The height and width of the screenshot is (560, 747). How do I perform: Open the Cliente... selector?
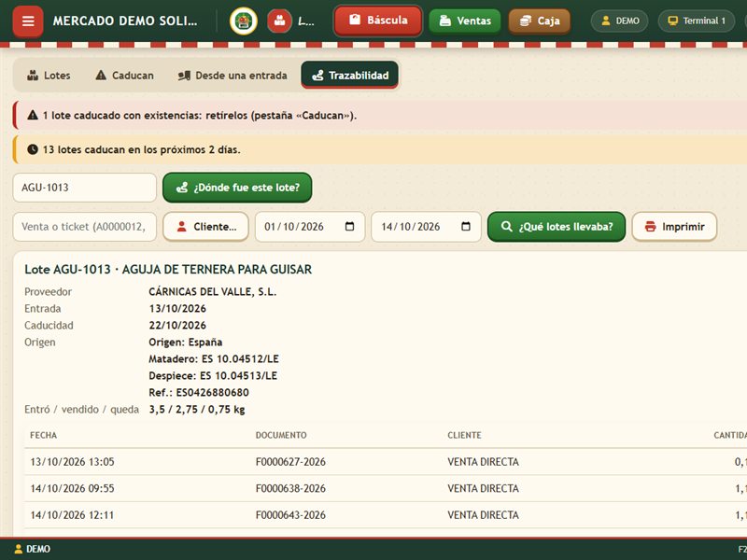205,227
